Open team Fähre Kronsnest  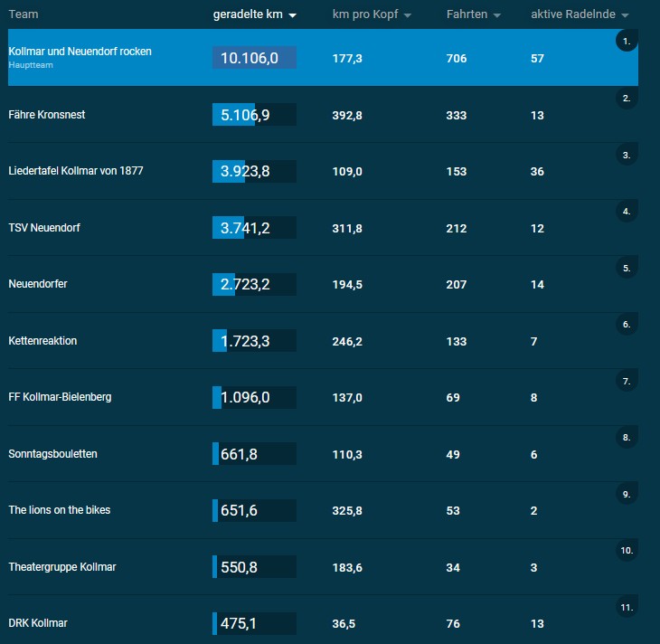(47, 115)
